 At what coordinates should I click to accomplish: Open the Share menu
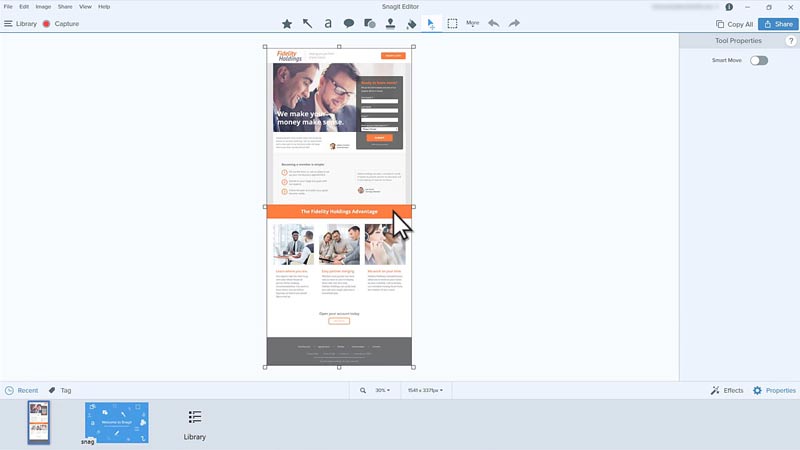65,7
